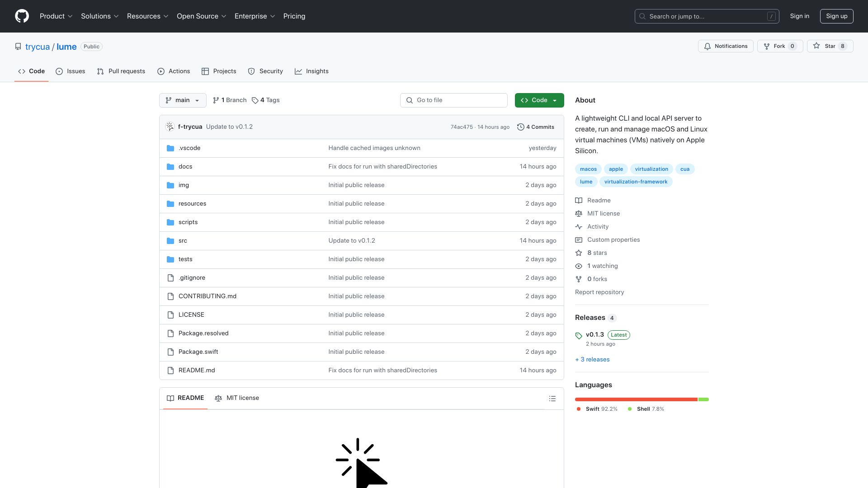The height and width of the screenshot is (488, 868).
Task: Click the virtualization-framework topic tag
Action: (636, 182)
